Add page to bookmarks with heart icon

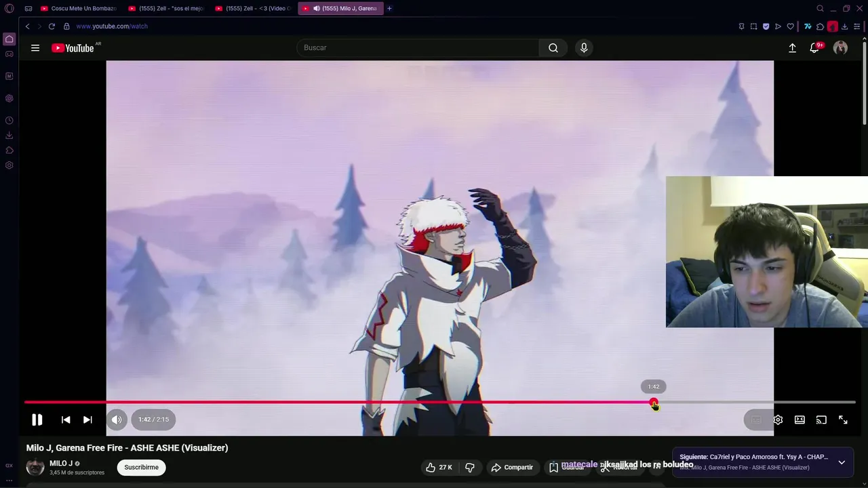click(x=790, y=26)
